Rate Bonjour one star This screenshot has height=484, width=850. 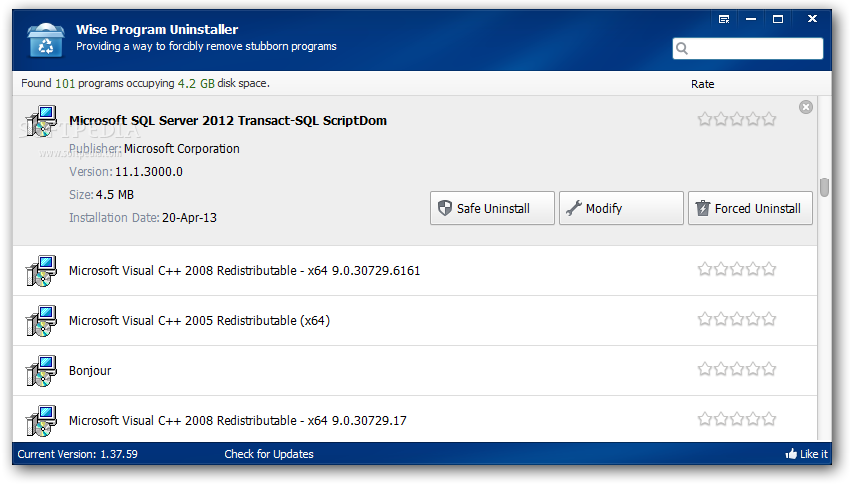705,369
